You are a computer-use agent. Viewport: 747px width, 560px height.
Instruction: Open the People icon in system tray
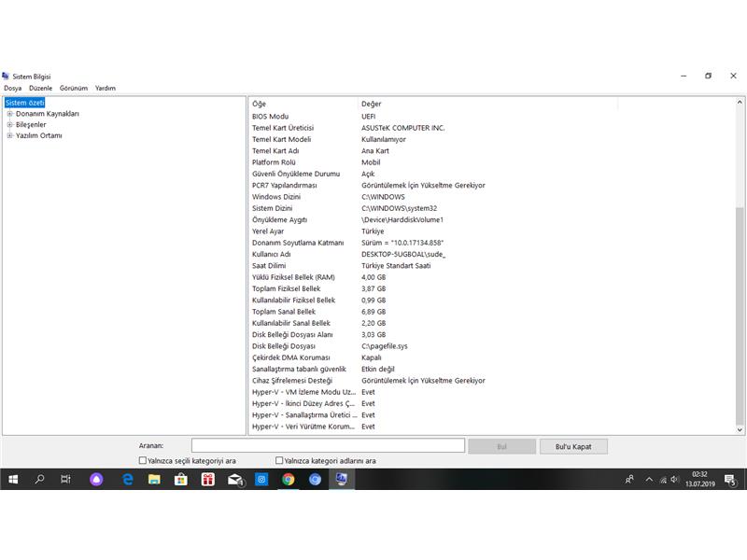click(x=629, y=479)
